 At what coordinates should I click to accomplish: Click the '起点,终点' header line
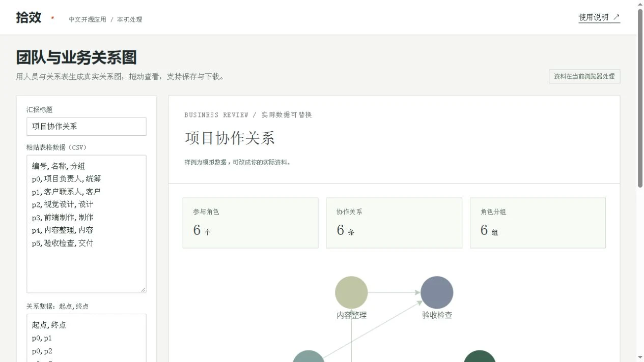point(49,325)
